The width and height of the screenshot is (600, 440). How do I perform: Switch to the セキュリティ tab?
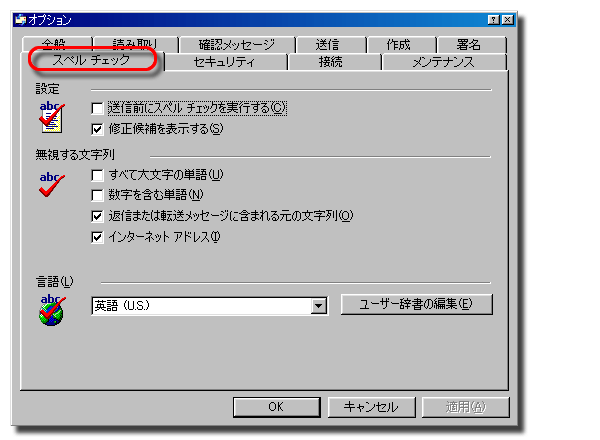tap(225, 62)
